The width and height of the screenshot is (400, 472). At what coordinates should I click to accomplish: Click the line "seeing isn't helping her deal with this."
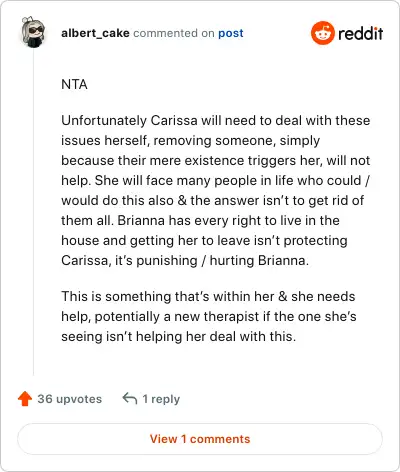pos(179,336)
